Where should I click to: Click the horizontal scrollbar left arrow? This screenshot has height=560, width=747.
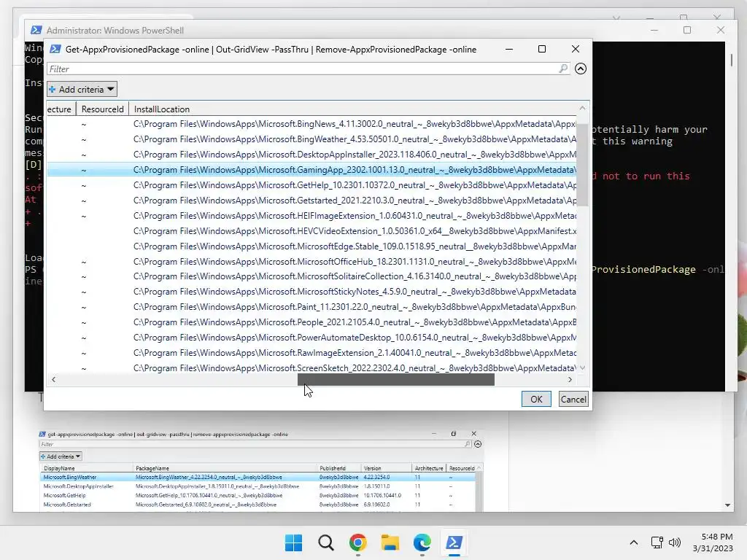tap(53, 379)
